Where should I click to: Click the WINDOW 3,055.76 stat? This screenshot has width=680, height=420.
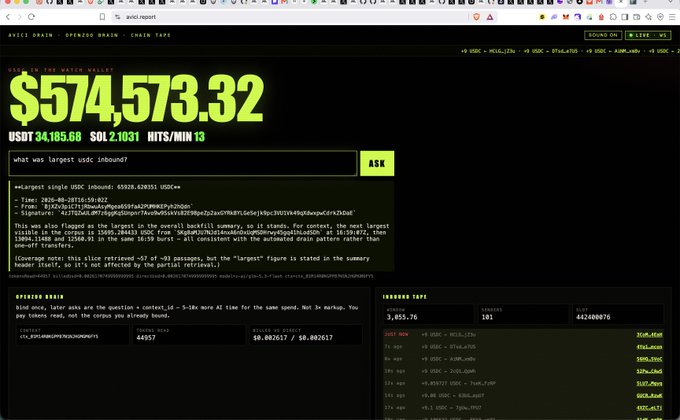click(x=428, y=314)
